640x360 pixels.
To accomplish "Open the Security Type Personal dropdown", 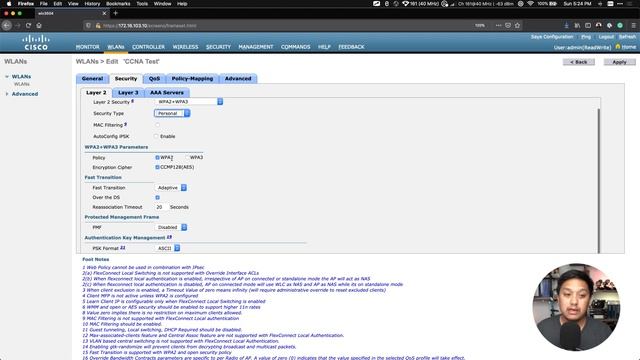I will [172, 113].
